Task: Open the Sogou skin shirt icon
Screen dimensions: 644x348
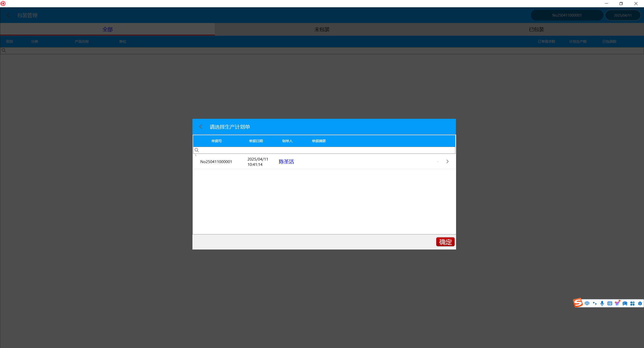Action: tap(617, 303)
